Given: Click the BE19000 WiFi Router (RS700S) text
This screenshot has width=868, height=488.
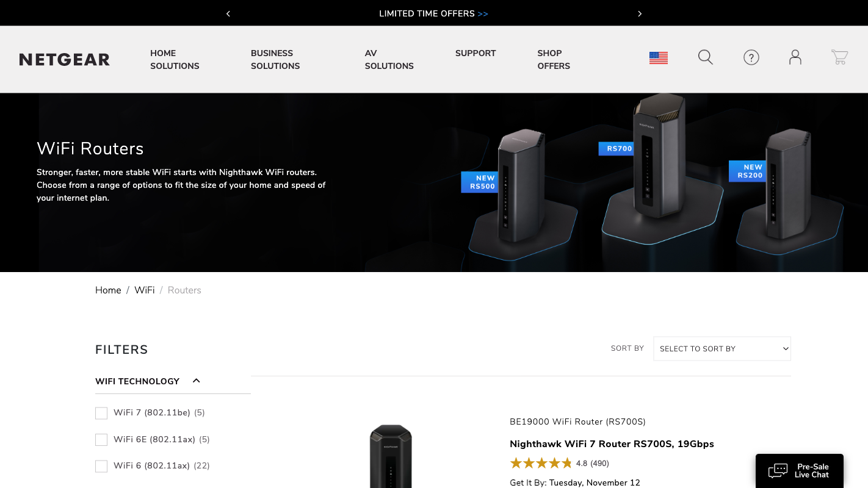Looking at the screenshot, I should [x=577, y=422].
